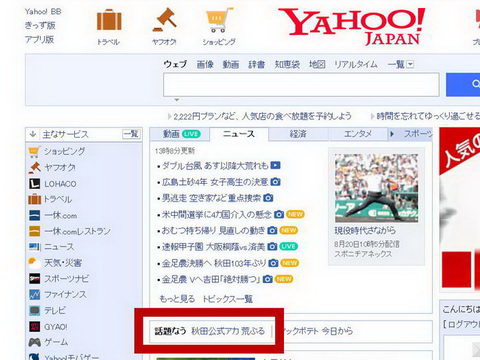The image size is (480, 360).
Task: Click the down arrow beside 主なサービス
Action: [33, 134]
